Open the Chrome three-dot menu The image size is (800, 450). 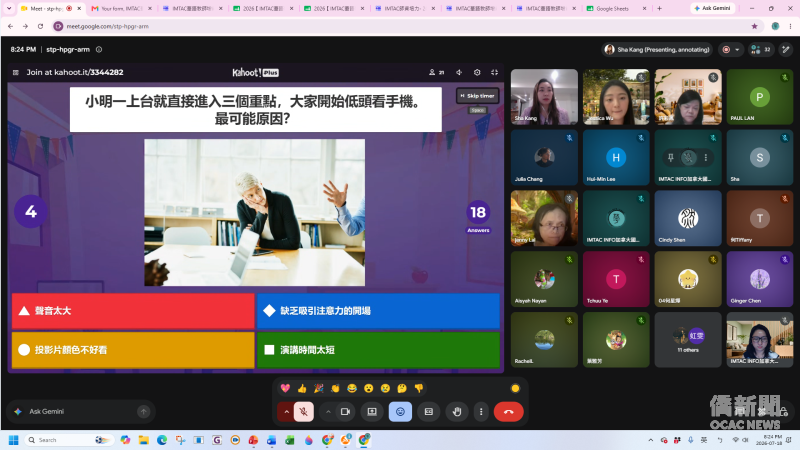[790, 26]
